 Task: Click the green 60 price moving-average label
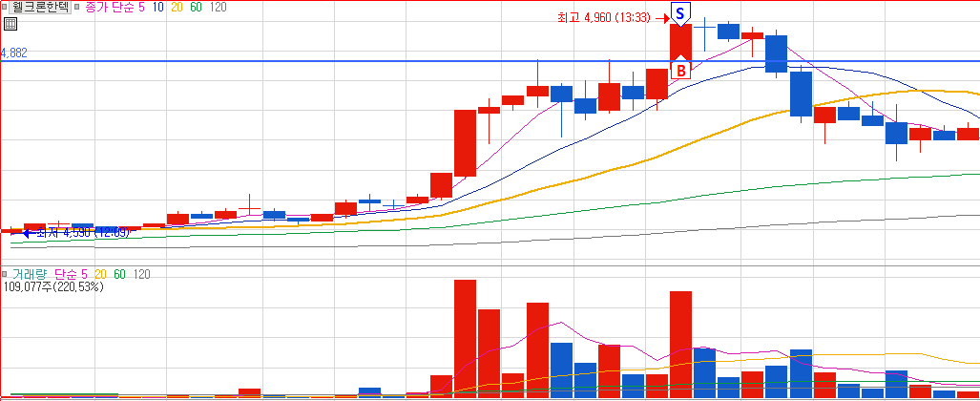coord(197,8)
